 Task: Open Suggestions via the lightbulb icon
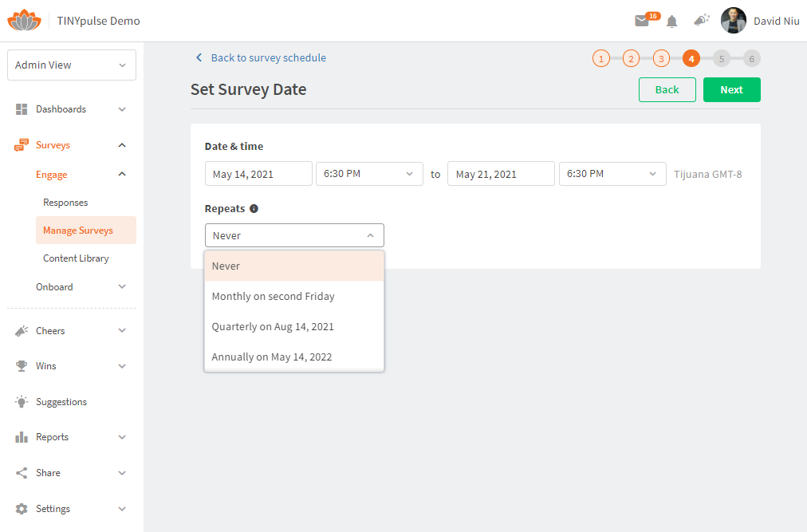(22, 401)
